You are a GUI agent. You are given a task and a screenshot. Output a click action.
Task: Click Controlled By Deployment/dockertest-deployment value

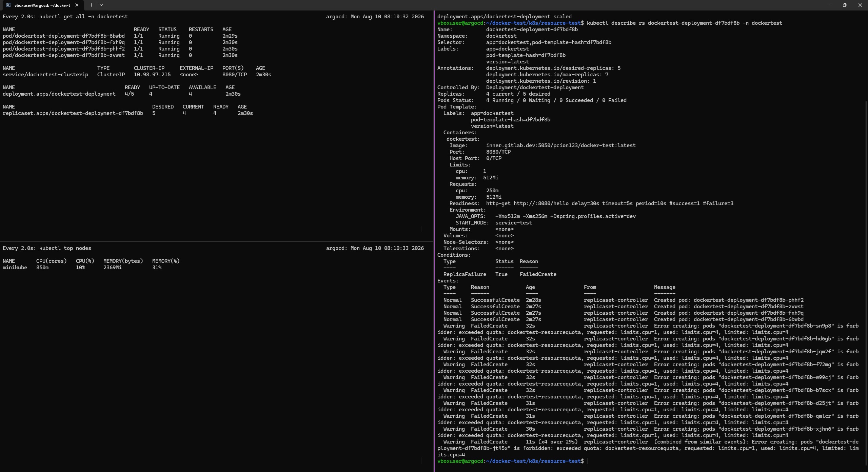point(535,87)
